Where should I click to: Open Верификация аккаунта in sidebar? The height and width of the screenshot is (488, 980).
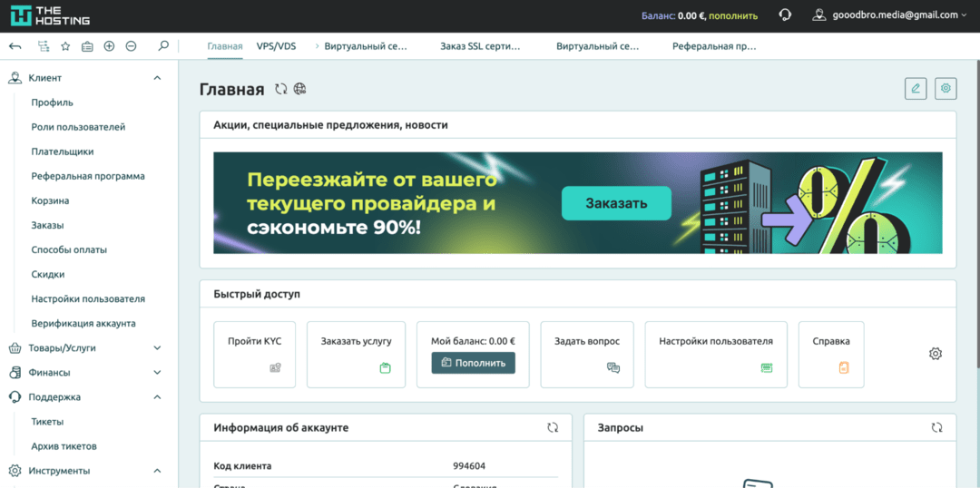click(83, 324)
